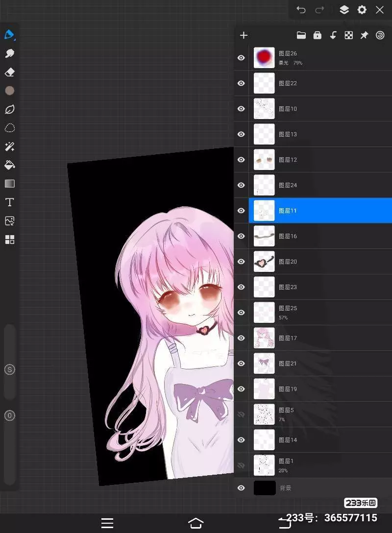This screenshot has height=533, width=392.
Task: Select the Paint Bucket fill tool
Action: (x=10, y=165)
